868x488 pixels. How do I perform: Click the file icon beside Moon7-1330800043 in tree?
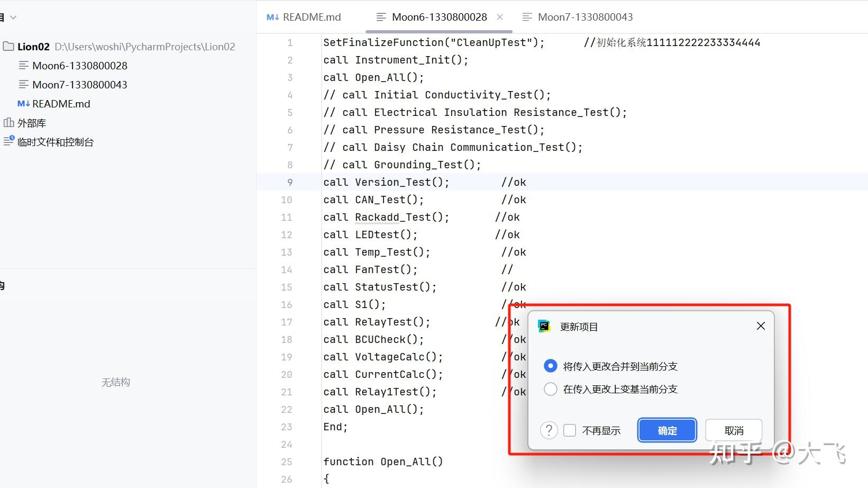(x=24, y=84)
